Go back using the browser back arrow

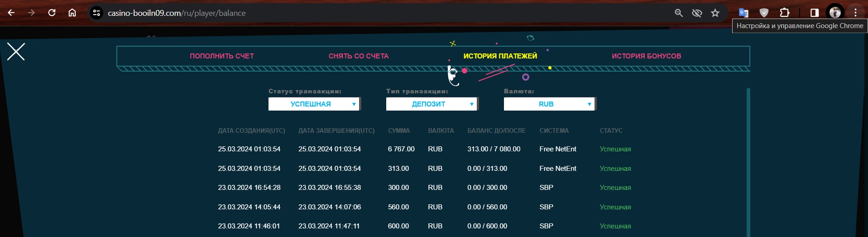pos(11,13)
